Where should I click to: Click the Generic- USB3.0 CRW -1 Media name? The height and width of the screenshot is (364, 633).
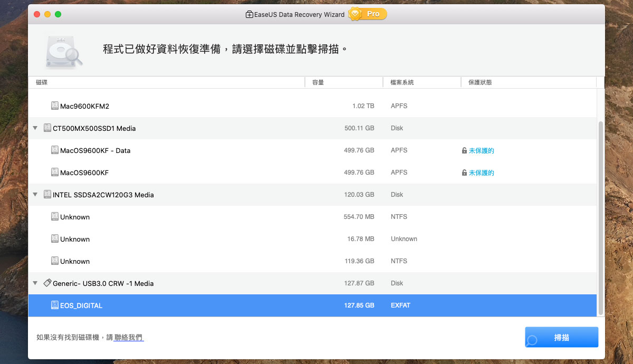[x=103, y=283]
